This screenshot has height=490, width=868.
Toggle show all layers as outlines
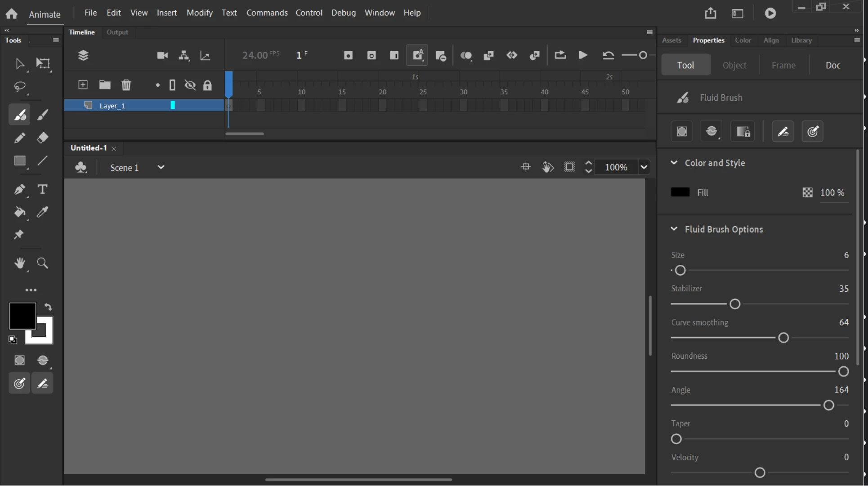tap(172, 85)
